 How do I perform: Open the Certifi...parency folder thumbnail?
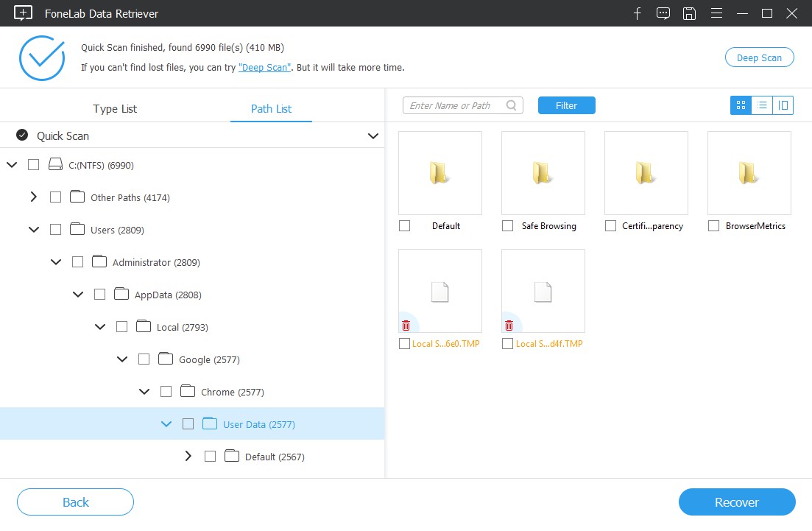(x=646, y=173)
